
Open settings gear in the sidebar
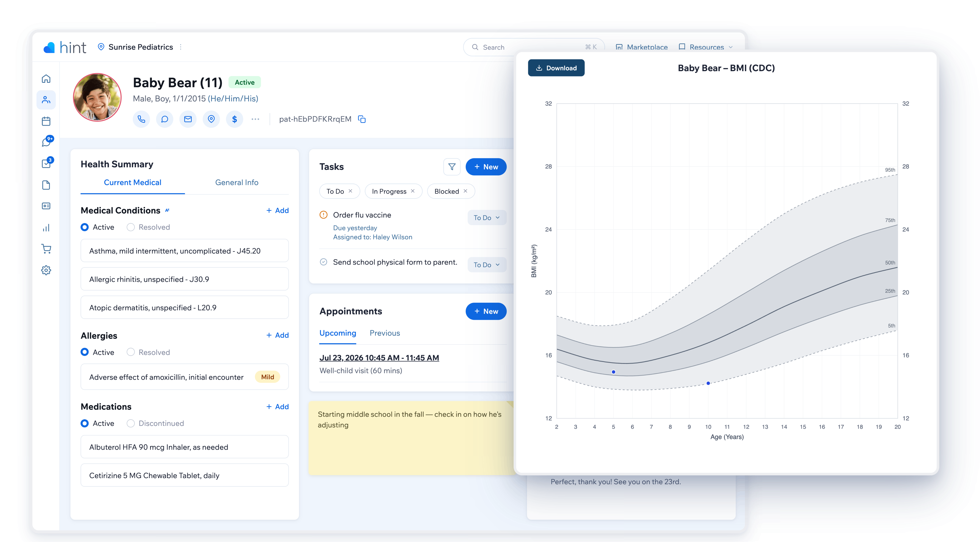click(46, 270)
